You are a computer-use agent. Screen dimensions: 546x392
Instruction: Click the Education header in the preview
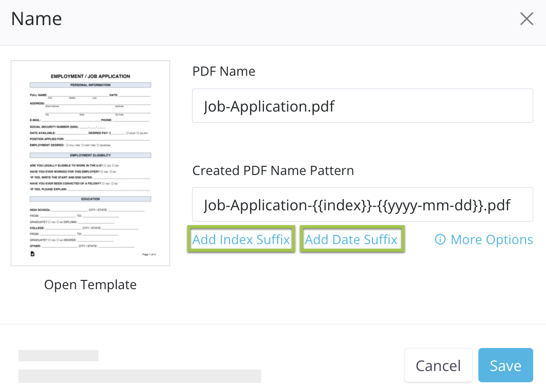click(90, 199)
